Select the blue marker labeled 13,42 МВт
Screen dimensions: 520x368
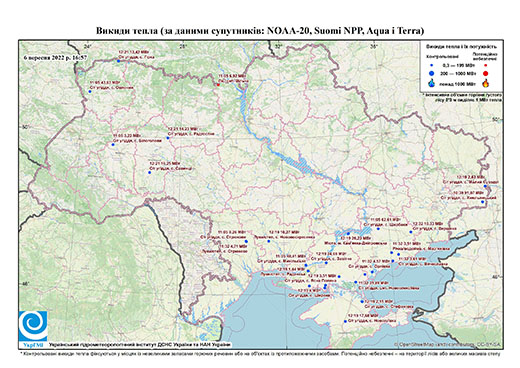click(118, 61)
